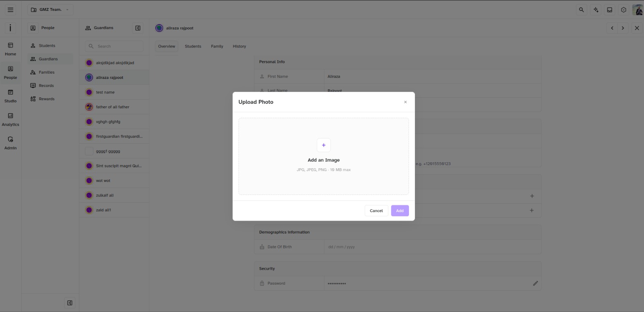This screenshot has height=312, width=644.
Task: Click the Date Of Birth field
Action: point(432,247)
